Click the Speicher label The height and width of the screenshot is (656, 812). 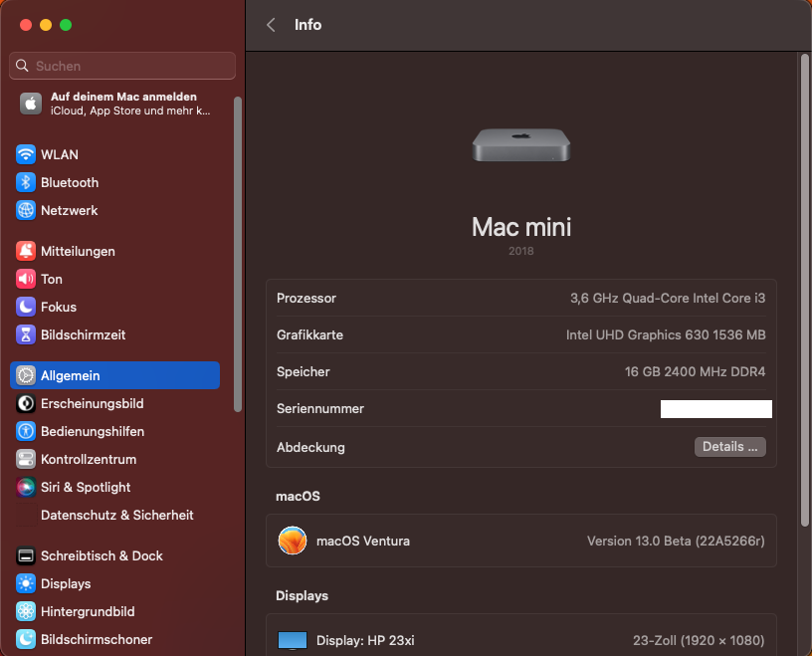pos(303,371)
